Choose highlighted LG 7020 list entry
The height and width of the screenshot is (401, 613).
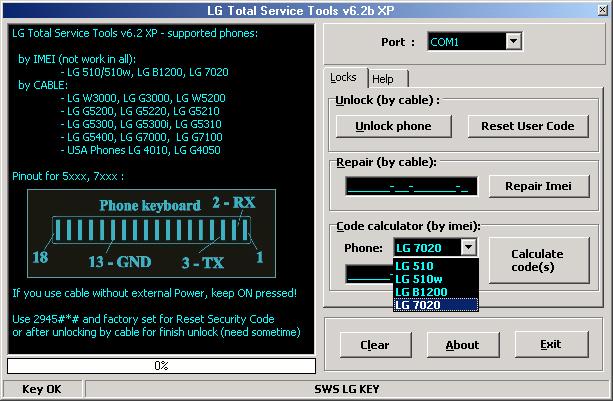point(436,305)
